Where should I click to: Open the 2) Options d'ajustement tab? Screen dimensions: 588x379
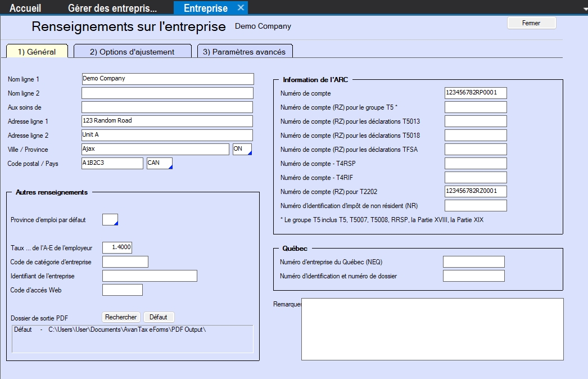point(133,52)
